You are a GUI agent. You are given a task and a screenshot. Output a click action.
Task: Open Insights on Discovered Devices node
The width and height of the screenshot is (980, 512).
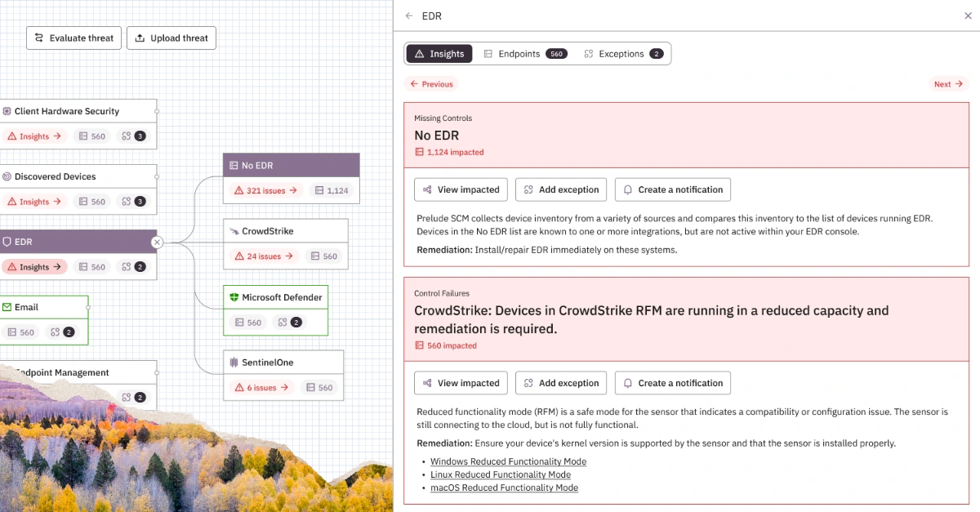click(34, 202)
